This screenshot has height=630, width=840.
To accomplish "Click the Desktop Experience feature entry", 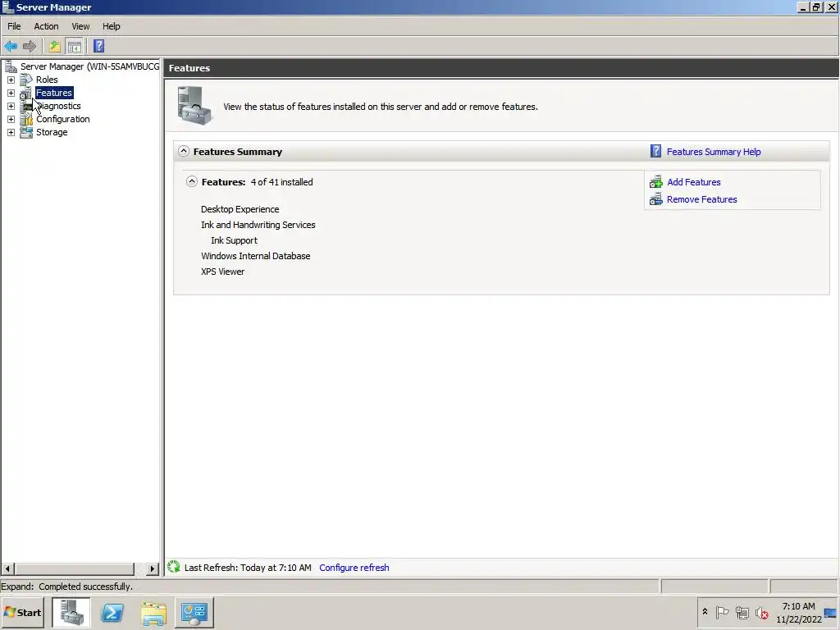I will pyautogui.click(x=240, y=209).
